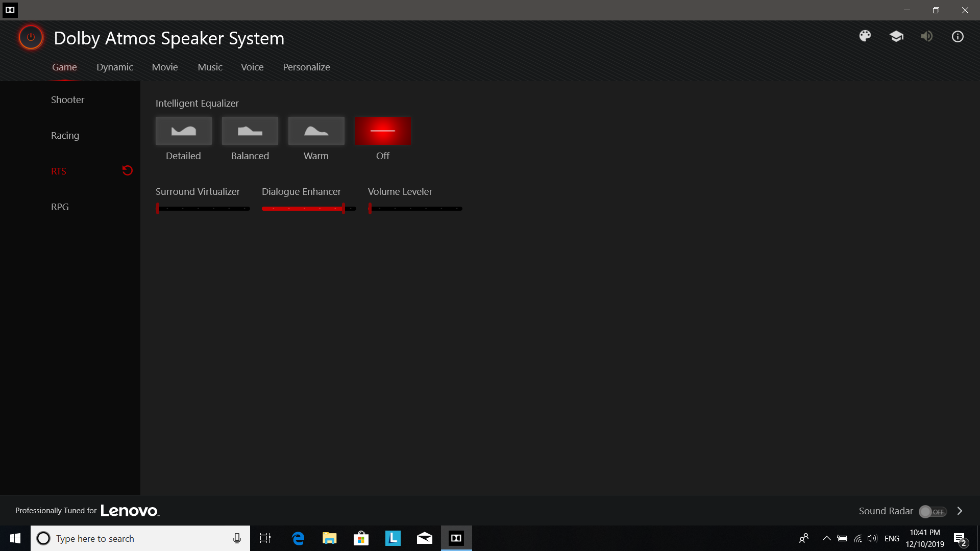Click the taskbar search box
980x551 pixels.
(140, 538)
